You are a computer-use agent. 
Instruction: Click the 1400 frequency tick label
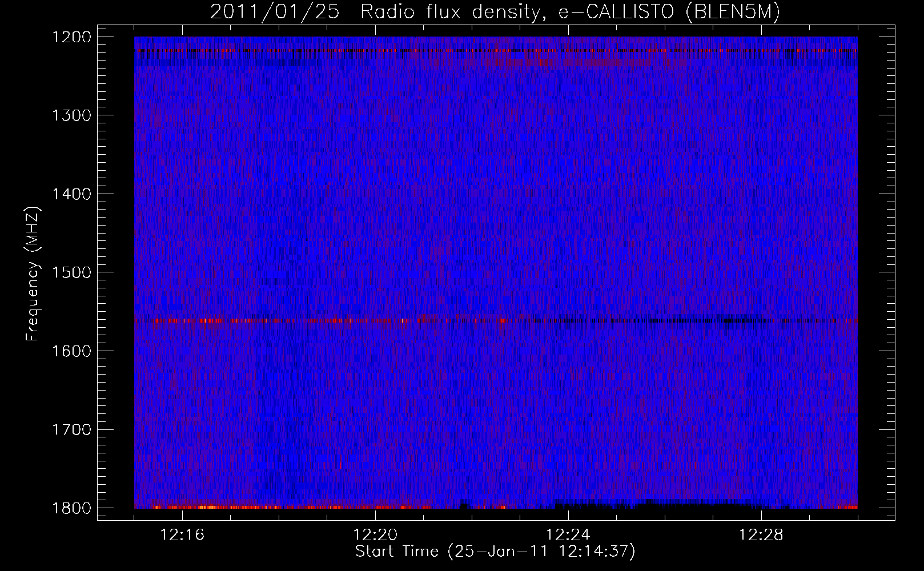pyautogui.click(x=71, y=194)
